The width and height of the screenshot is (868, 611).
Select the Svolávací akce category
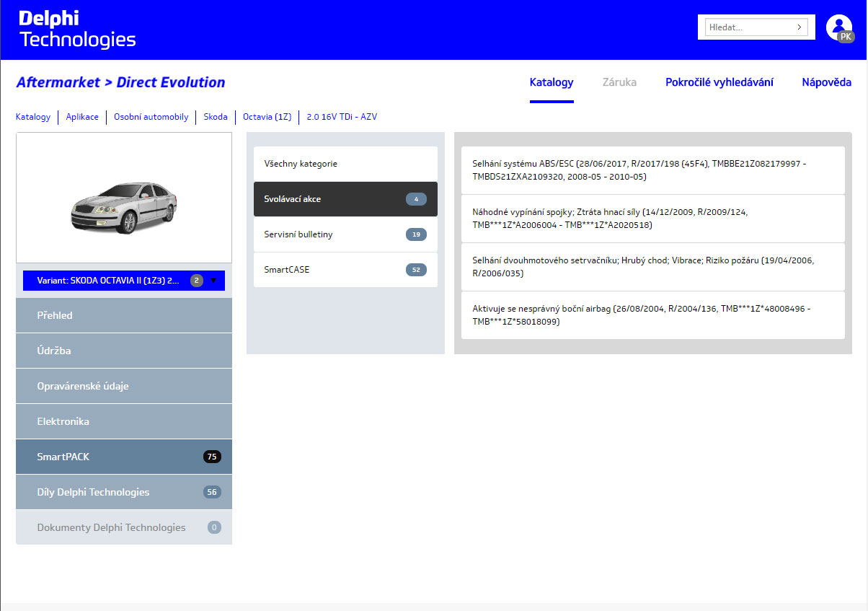tap(345, 199)
